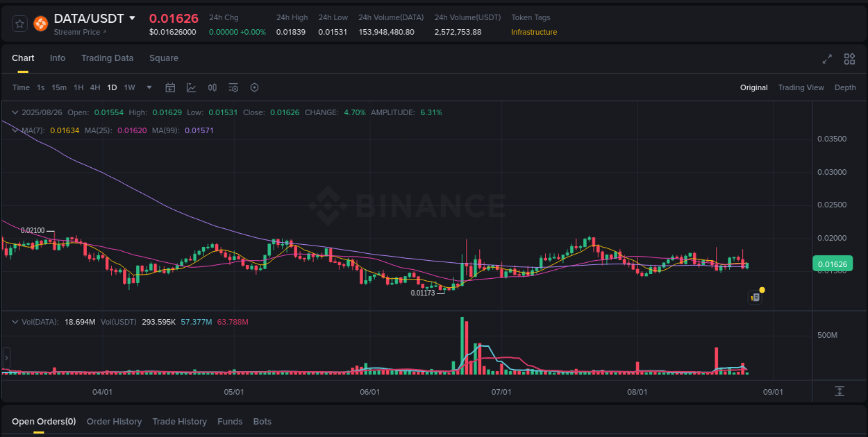868x437 pixels.
Task: Click the order panel icon with yellow dot
Action: tap(756, 297)
